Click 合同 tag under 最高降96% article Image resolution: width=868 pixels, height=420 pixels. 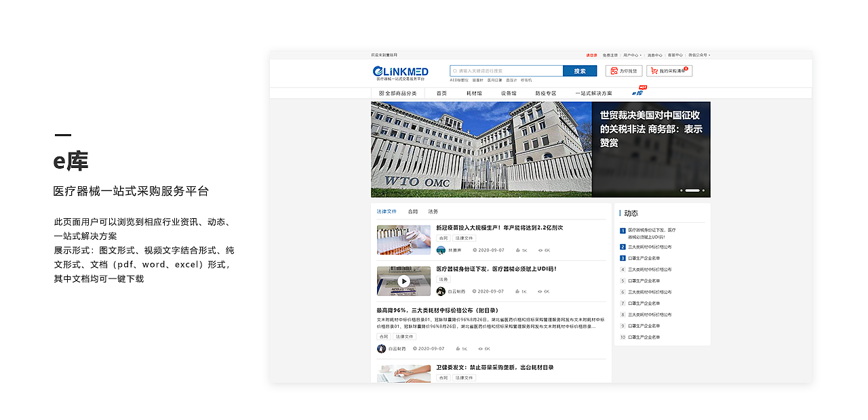(384, 337)
